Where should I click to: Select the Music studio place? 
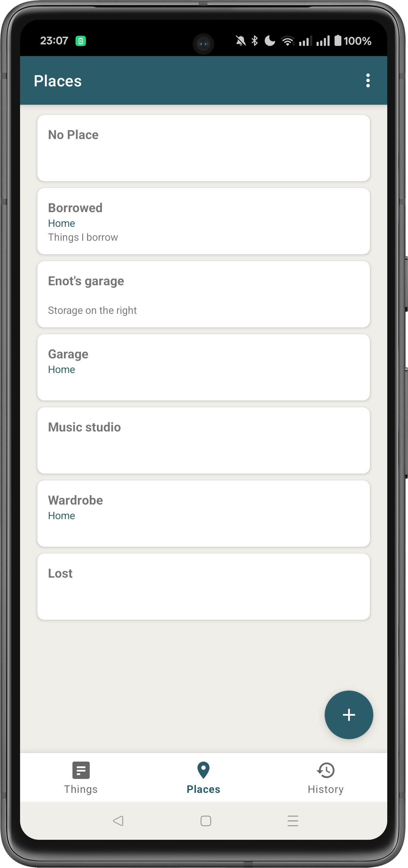203,440
